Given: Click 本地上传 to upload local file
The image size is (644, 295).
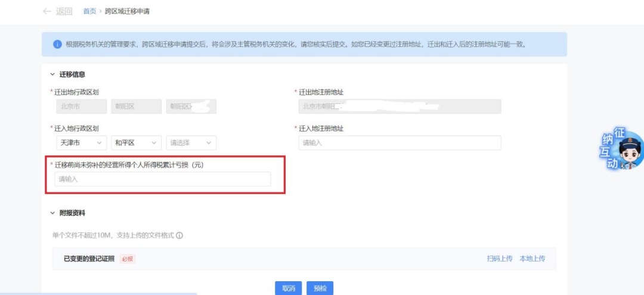Looking at the screenshot, I should tap(532, 259).
